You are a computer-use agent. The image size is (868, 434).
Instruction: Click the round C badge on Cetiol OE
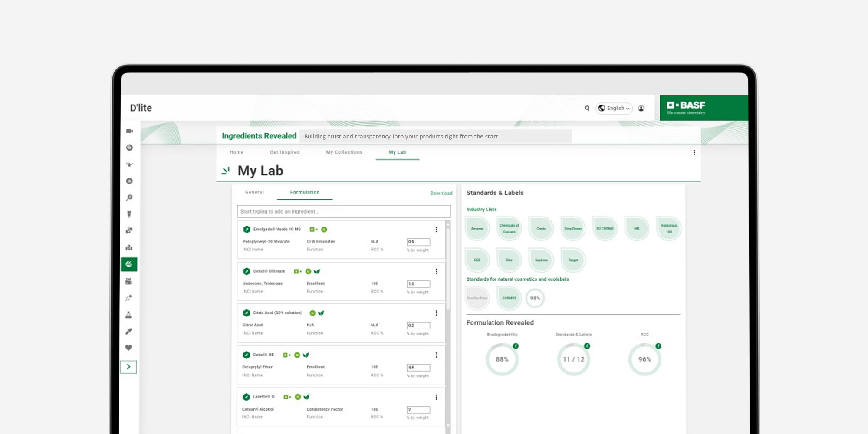click(297, 355)
